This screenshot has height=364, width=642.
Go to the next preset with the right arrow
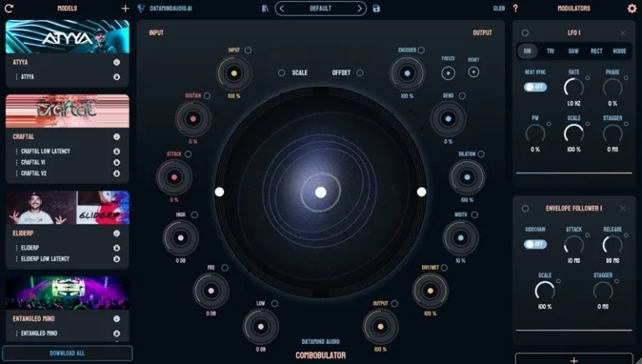click(x=360, y=8)
